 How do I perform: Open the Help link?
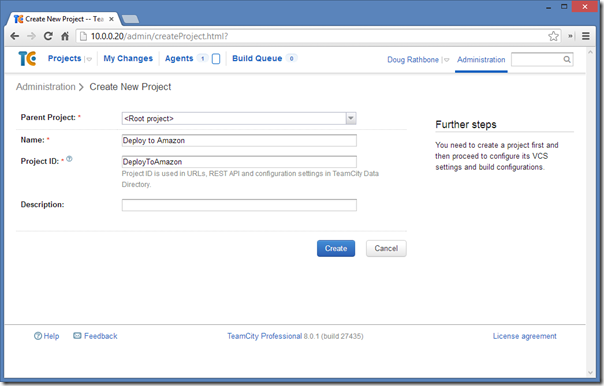[51, 336]
